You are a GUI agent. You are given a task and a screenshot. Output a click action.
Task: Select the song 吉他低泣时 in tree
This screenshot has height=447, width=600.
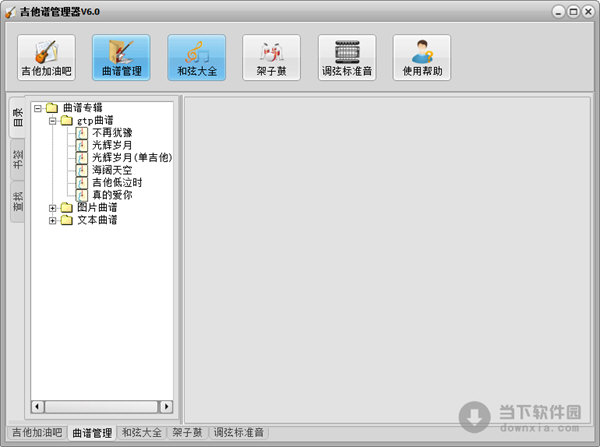point(117,183)
